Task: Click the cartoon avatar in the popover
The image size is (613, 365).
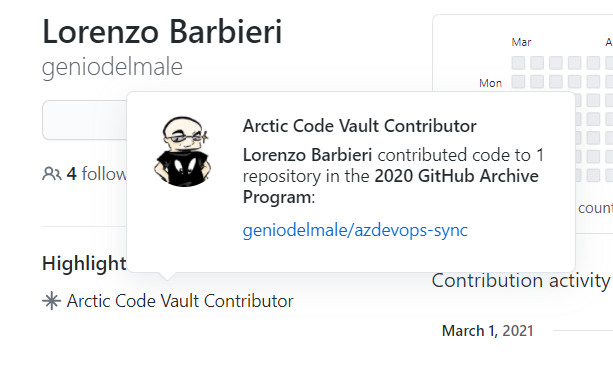Action: pos(182,151)
